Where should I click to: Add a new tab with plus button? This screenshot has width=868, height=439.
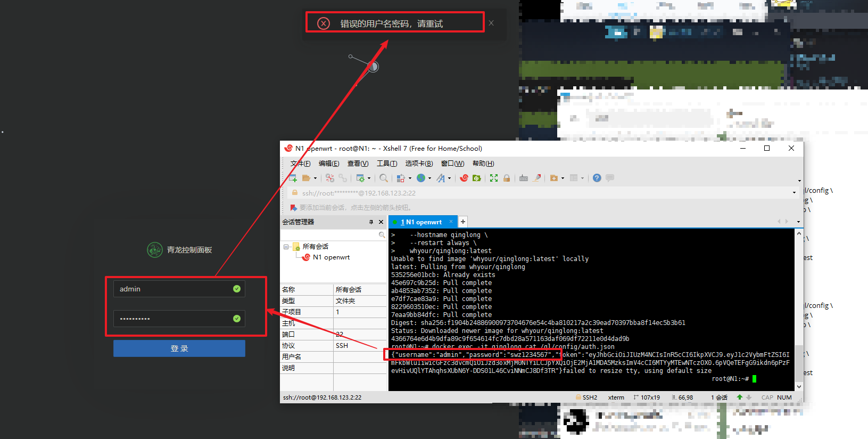tap(463, 222)
